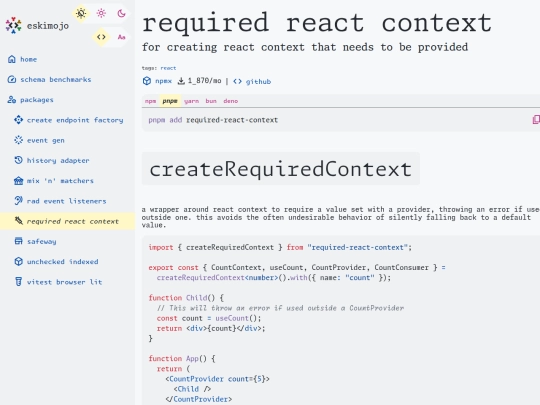This screenshot has width=540, height=405.
Task: Click the unchecked indexed cube icon
Action: 19,261
